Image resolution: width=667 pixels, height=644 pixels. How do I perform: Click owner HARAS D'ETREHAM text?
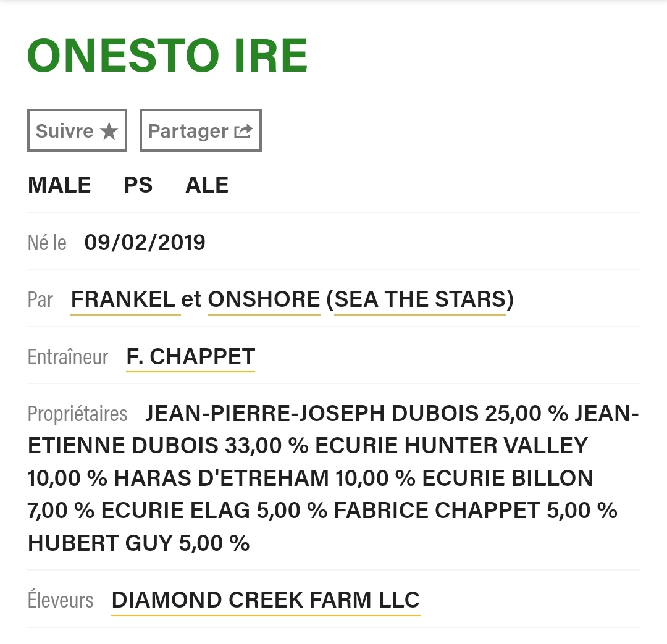221,478
